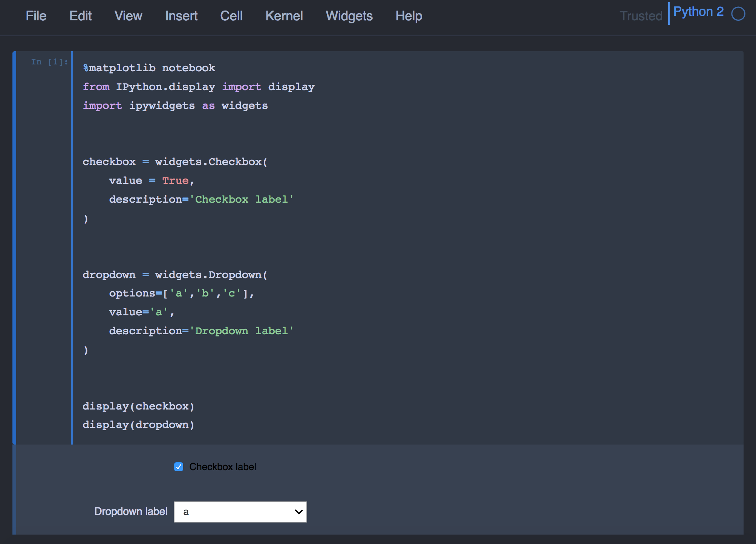Open the Widgets menu
The image size is (756, 544).
click(349, 16)
